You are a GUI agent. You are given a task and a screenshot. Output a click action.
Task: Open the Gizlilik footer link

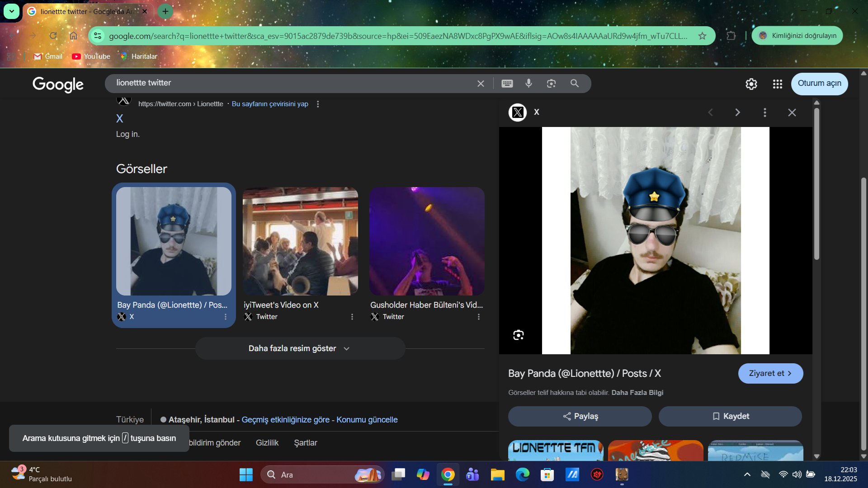267,443
